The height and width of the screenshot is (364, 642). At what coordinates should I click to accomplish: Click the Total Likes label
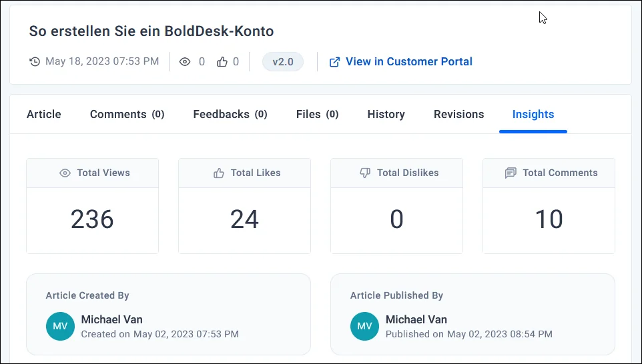[x=256, y=173]
